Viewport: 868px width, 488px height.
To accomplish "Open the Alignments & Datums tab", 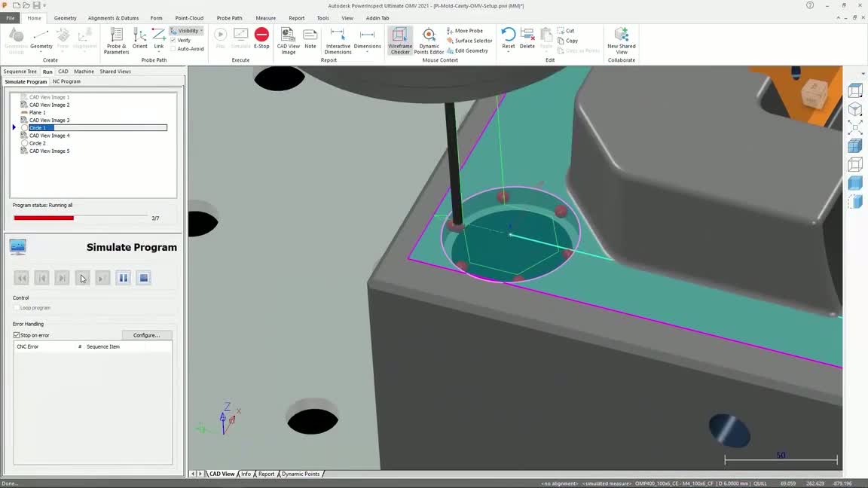I will coord(113,18).
